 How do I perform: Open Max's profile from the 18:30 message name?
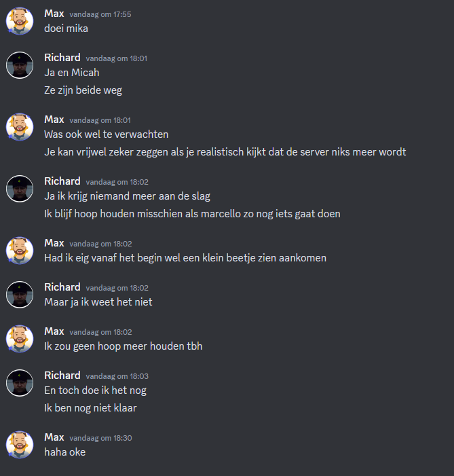tap(54, 437)
